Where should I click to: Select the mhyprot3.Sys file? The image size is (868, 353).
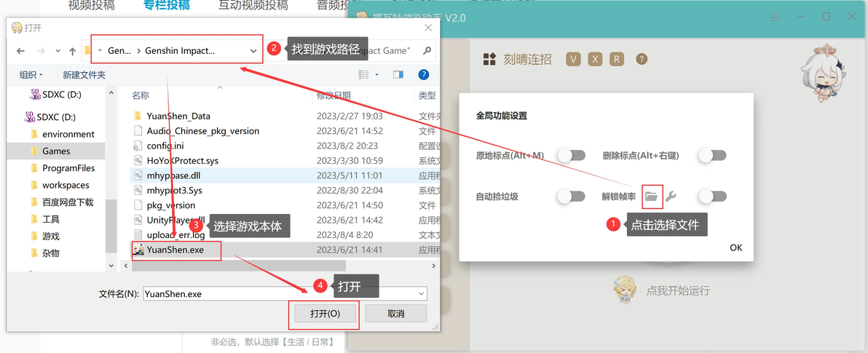tap(175, 191)
